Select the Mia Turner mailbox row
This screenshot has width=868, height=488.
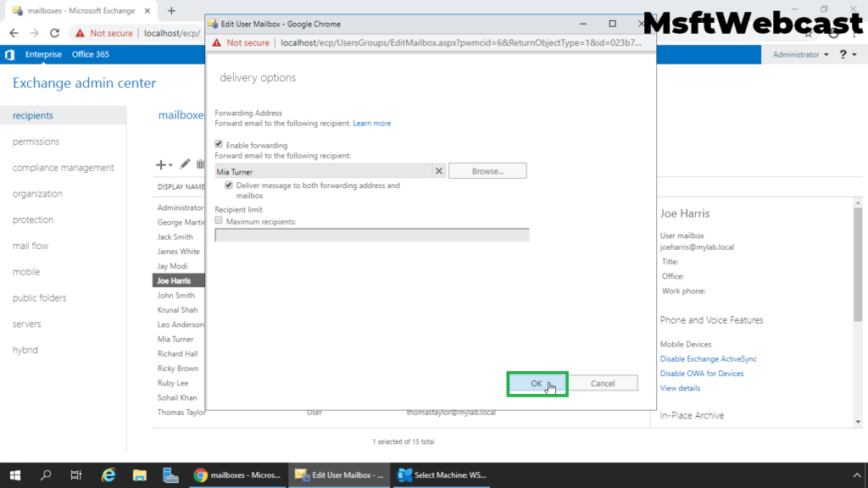(x=180, y=339)
